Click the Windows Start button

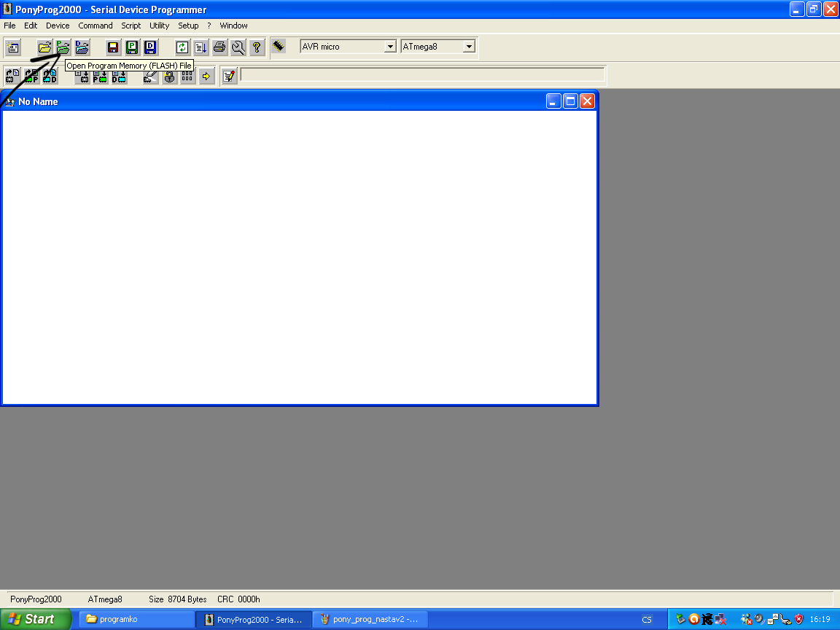click(35, 619)
